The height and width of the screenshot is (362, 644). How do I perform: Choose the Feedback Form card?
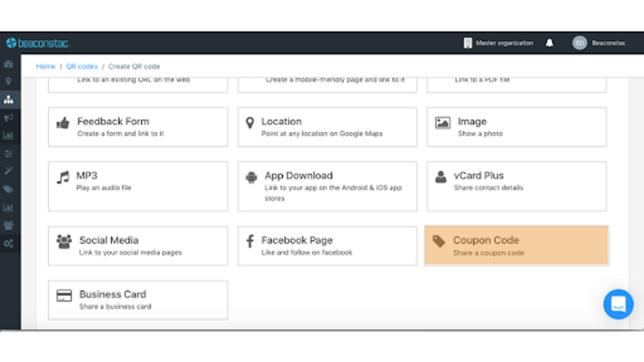coord(138,127)
